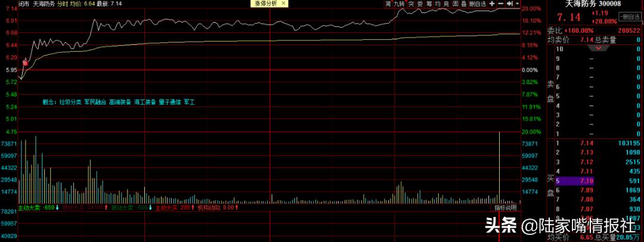Select buy level 3 price 7.12
This screenshot has height=242, width=644.
point(587,162)
